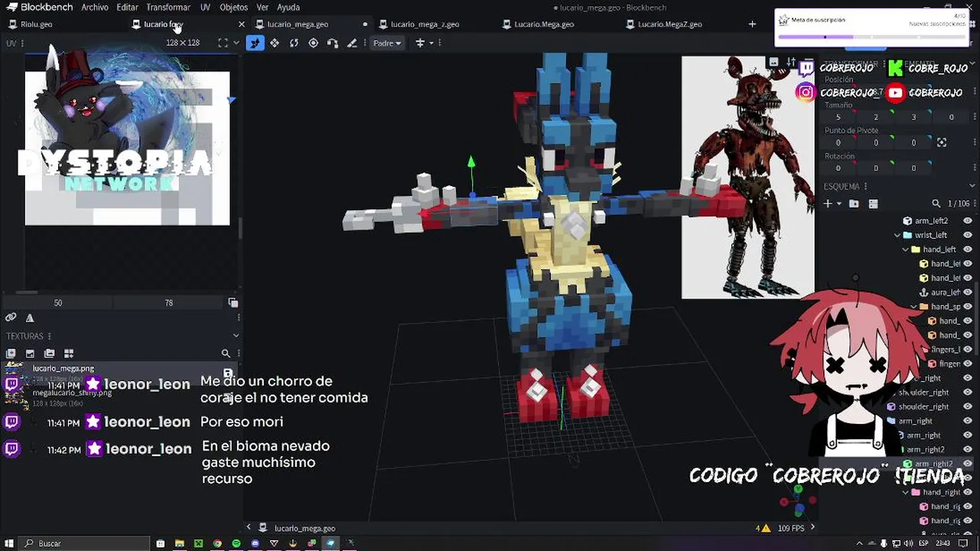This screenshot has width=980, height=551.
Task: Select the Resize tool icon
Action: click(275, 43)
